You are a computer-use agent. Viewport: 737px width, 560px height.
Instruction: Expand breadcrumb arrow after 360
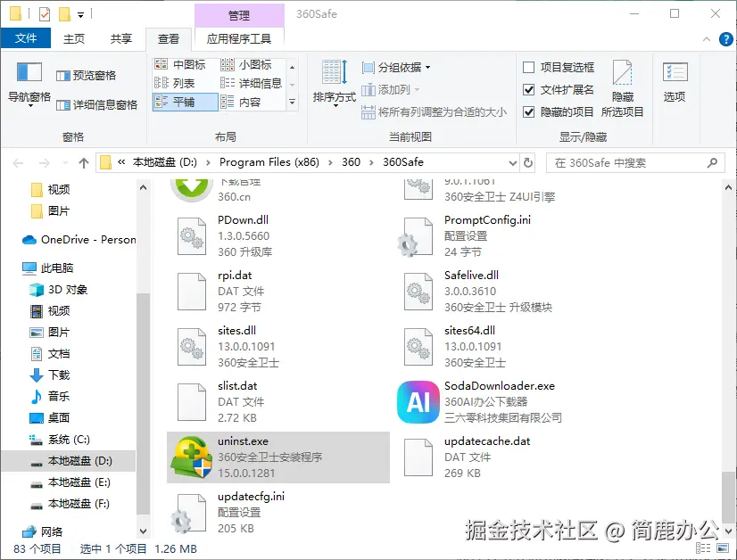click(x=372, y=162)
